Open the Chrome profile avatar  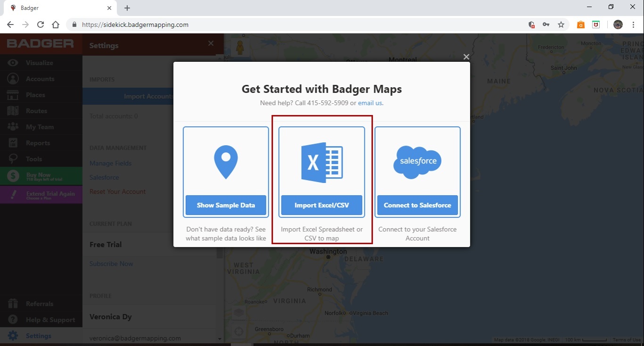click(x=618, y=25)
